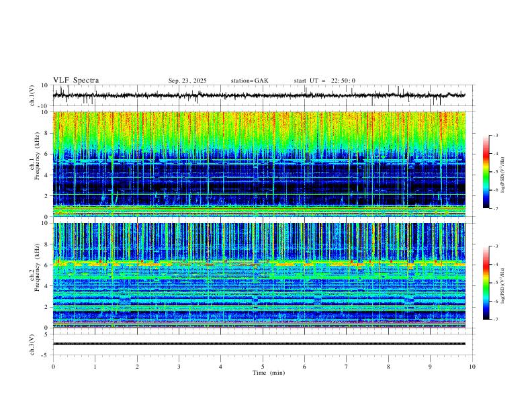Click the ch.1 colorbar "log(PSD)" label
Screen dimensions: 532x411
tap(503, 175)
